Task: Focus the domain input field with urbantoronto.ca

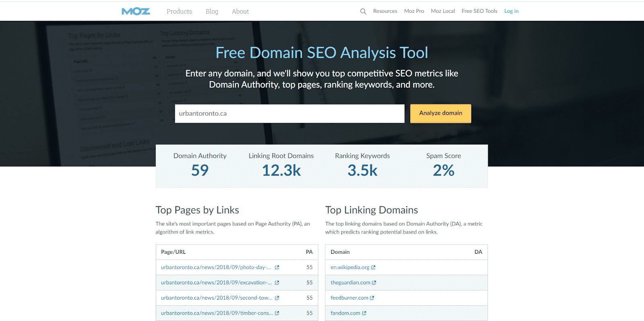Action: (289, 114)
